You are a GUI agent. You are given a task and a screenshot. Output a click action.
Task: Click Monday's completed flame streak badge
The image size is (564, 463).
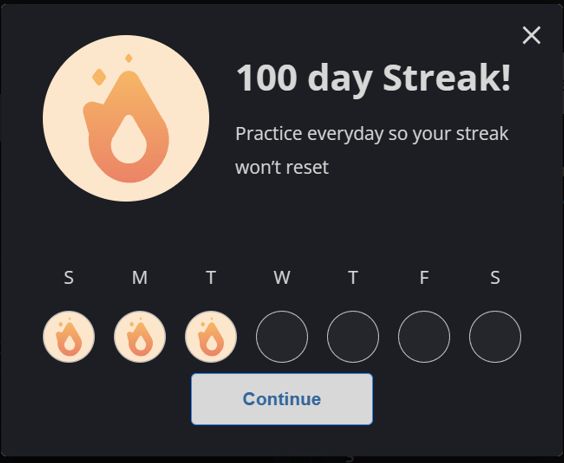point(140,337)
